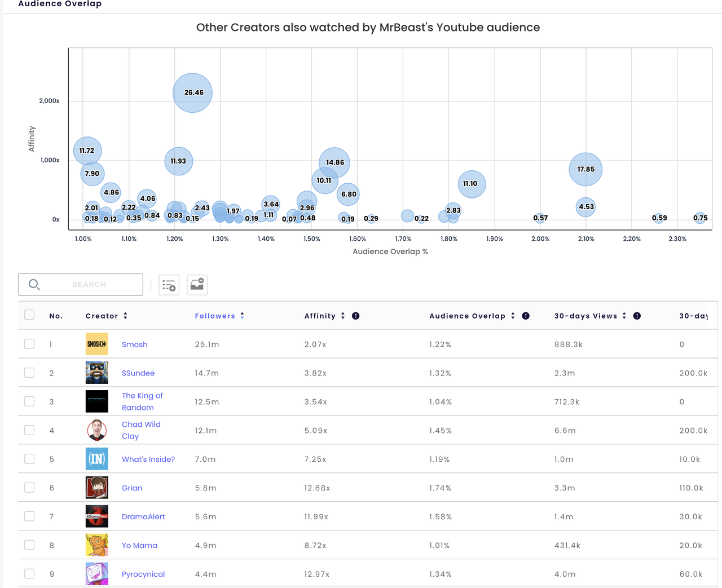
Task: Click the add-to-list icon button
Action: click(169, 285)
